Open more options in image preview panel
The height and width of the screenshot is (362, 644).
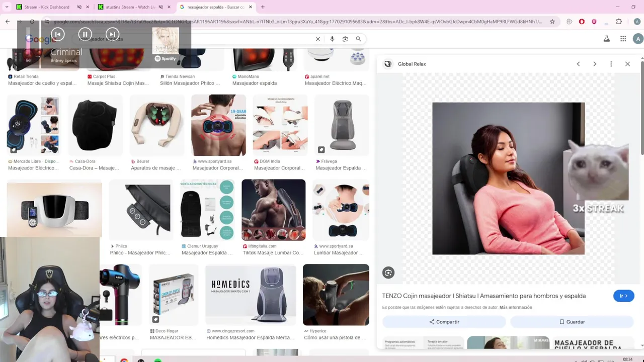[611, 64]
